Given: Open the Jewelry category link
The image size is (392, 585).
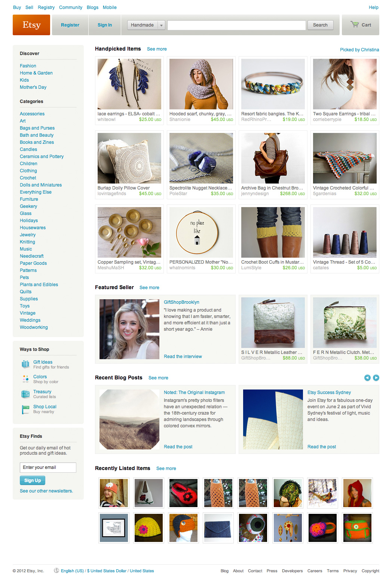Looking at the screenshot, I should pos(28,235).
